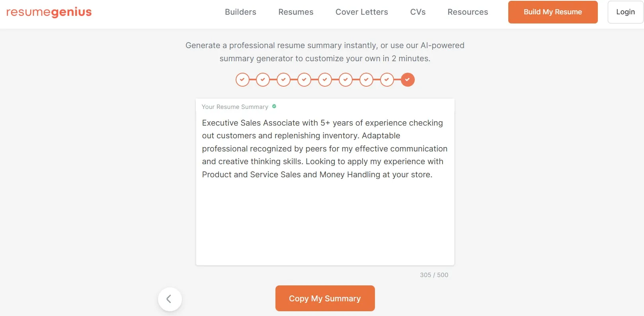Open the Builders navigation dropdown
The height and width of the screenshot is (316, 644).
click(240, 12)
